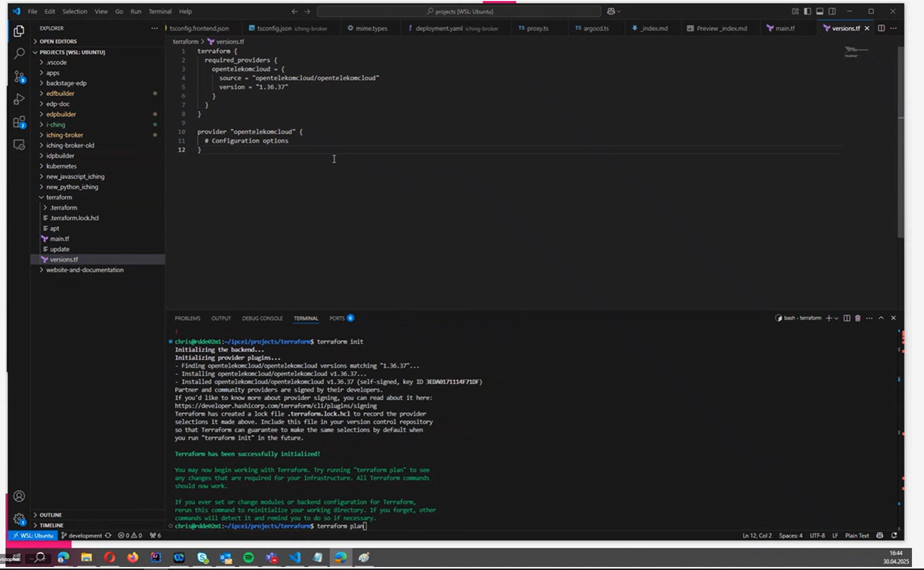Switch to the DEBUG CONSOLE panel tab
The image size is (924, 570).
pos(262,318)
